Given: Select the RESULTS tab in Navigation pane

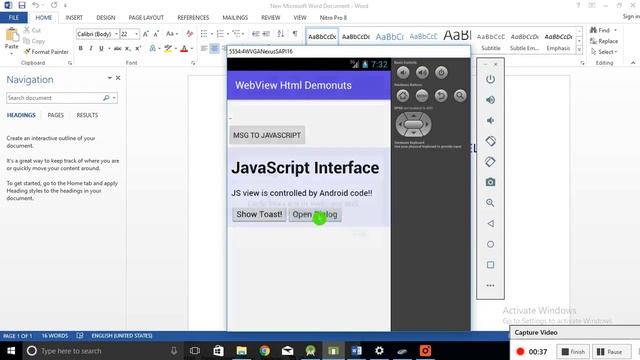Looking at the screenshot, I should (x=87, y=115).
